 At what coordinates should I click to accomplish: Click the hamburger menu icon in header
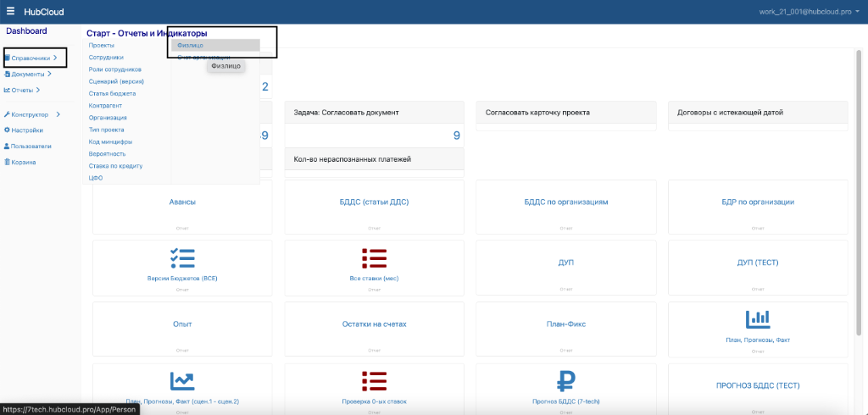click(x=10, y=12)
